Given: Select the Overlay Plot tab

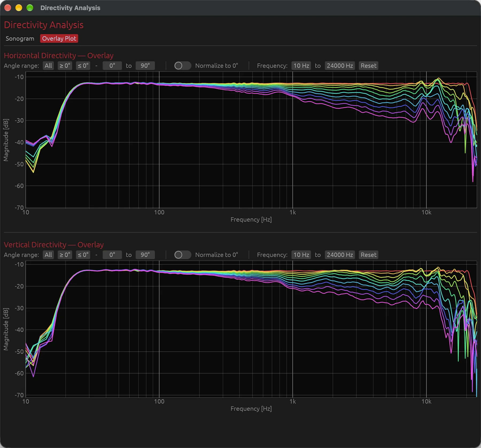Looking at the screenshot, I should tap(59, 38).
